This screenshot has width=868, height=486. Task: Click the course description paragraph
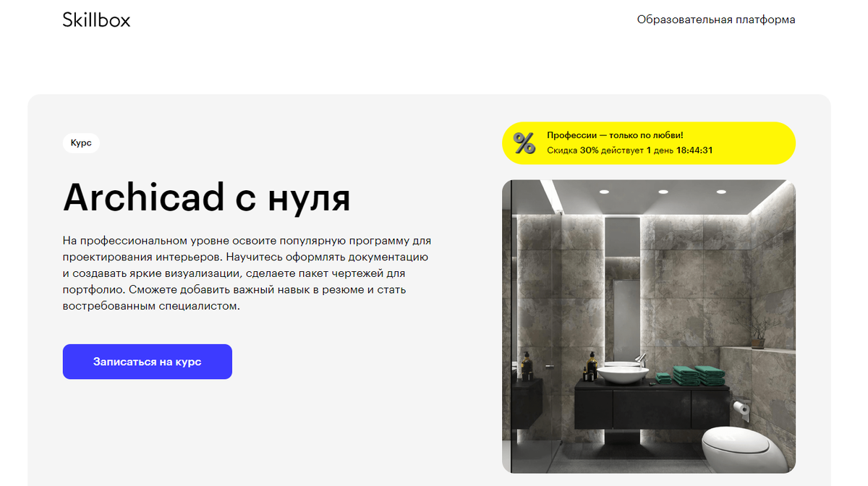click(247, 273)
